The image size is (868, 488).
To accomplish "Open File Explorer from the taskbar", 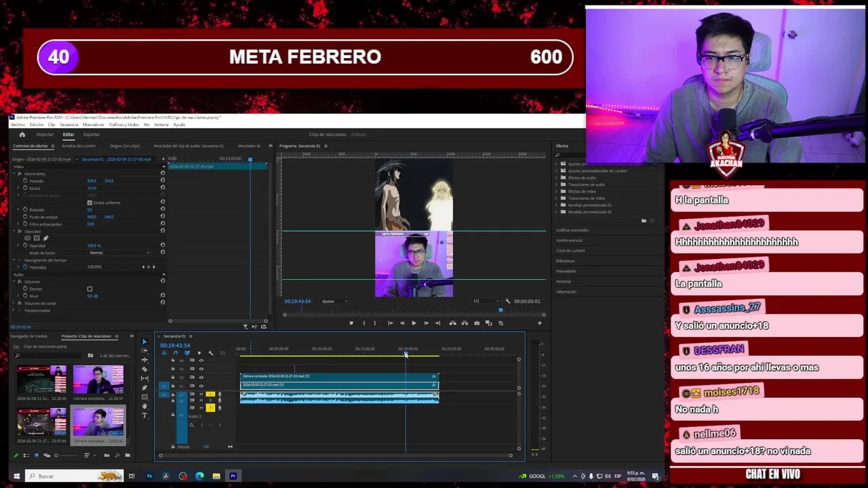I will [216, 476].
